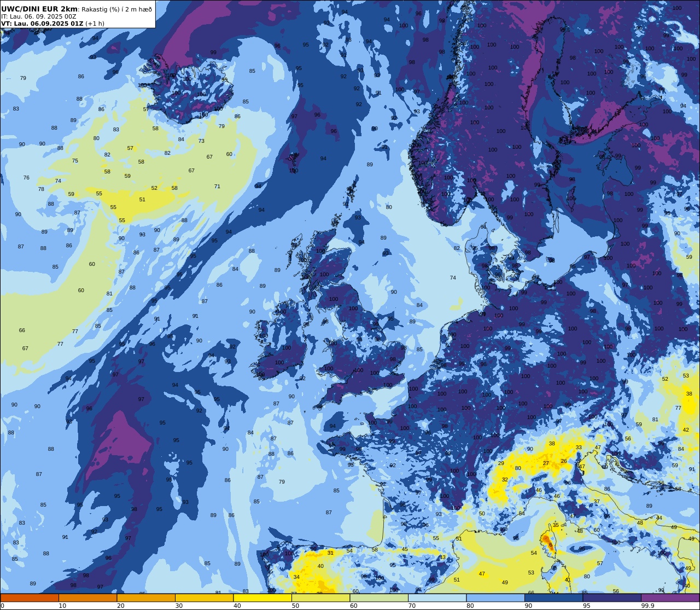Viewport: 700px width, 610px height.
Task: Click the "IT: Lau. 06. 09. 2025 00Z" line
Action: pos(39,16)
